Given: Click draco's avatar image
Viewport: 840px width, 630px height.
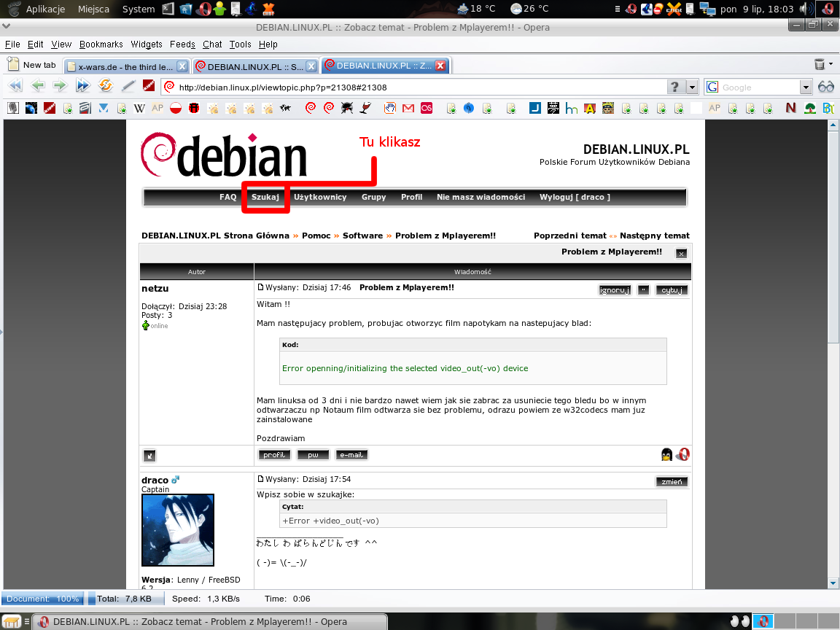Looking at the screenshot, I should (x=177, y=530).
